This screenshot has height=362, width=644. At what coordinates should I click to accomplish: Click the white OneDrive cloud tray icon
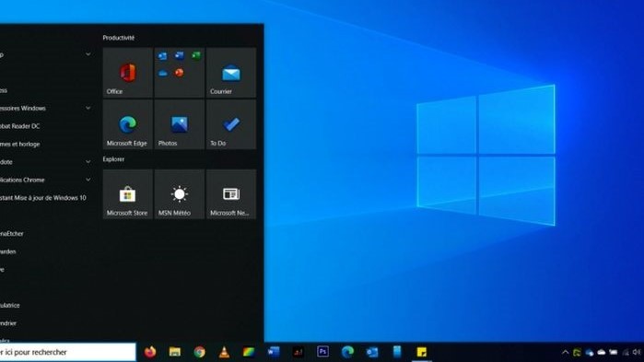point(602,352)
